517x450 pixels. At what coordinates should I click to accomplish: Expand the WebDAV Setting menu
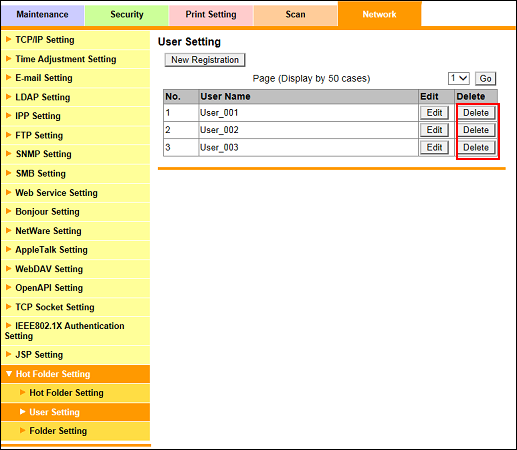coord(76,269)
